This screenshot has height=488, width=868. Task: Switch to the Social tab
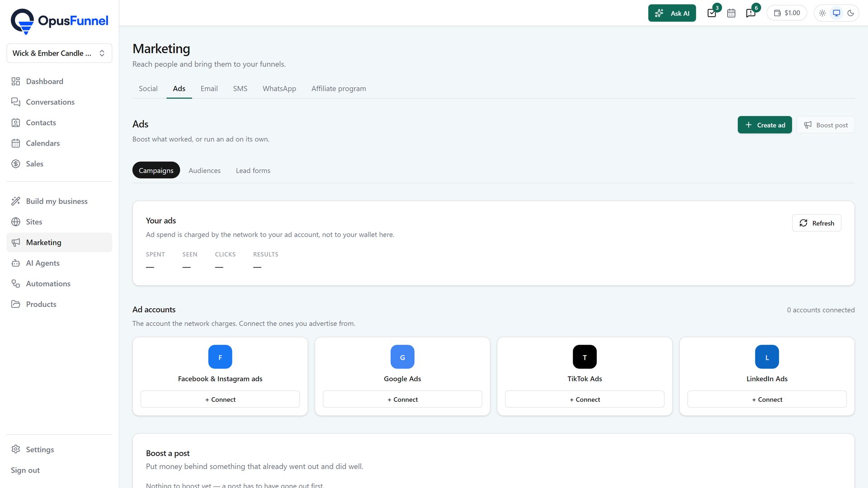148,89
